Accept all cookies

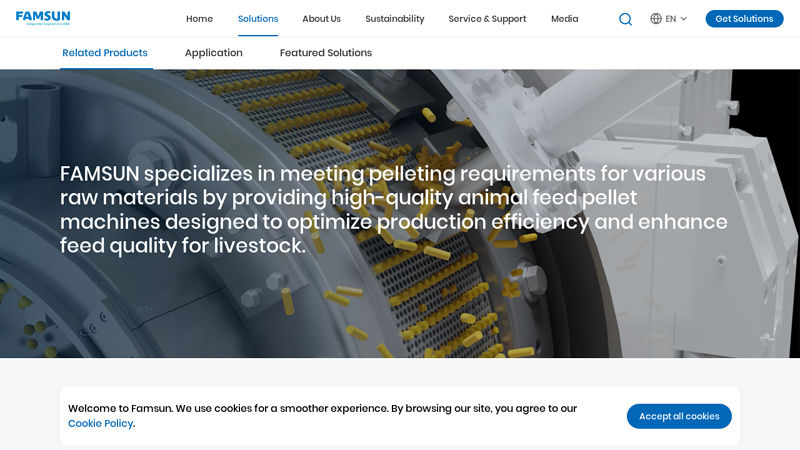[679, 416]
